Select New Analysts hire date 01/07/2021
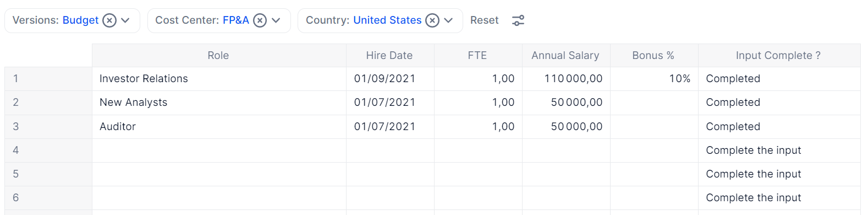Viewport: 868px width, 215px height. click(x=390, y=103)
